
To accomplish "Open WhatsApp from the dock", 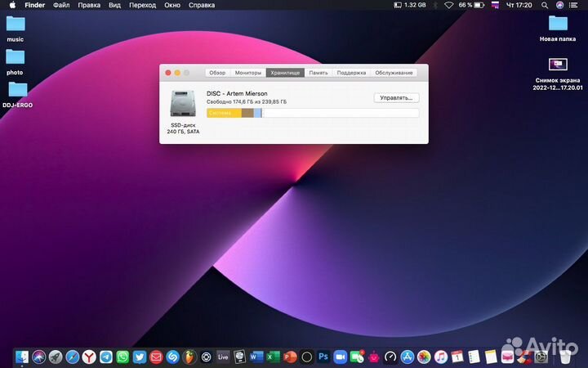I will (x=122, y=357).
